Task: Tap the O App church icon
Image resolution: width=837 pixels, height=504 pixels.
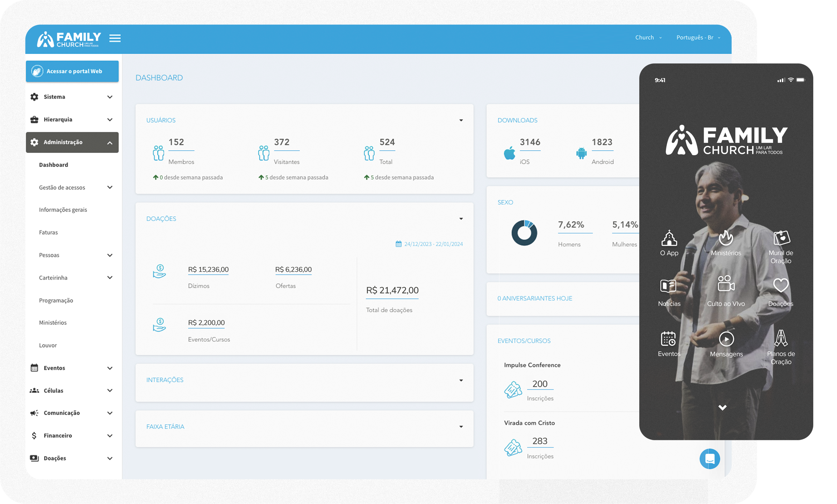Action: point(669,238)
